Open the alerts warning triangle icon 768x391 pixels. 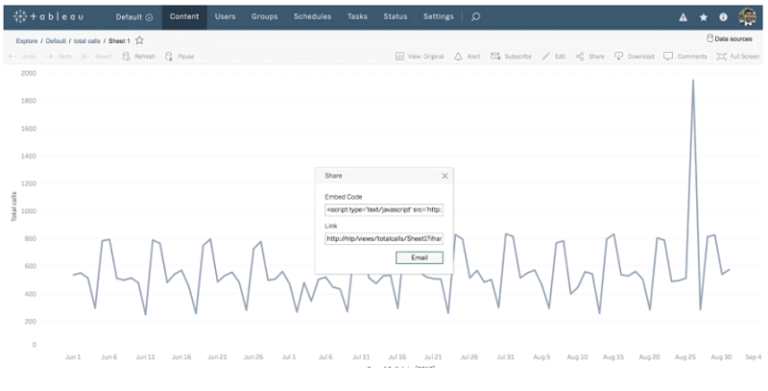683,17
